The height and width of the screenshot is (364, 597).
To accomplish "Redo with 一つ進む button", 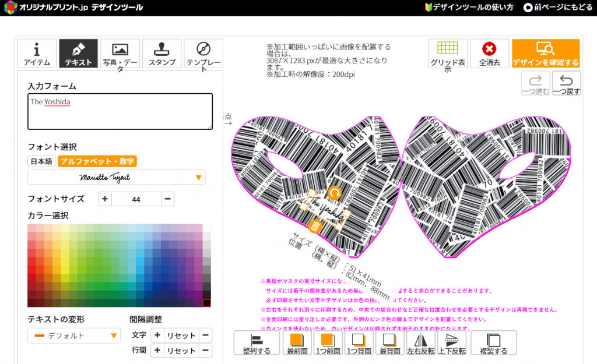I will [x=535, y=83].
